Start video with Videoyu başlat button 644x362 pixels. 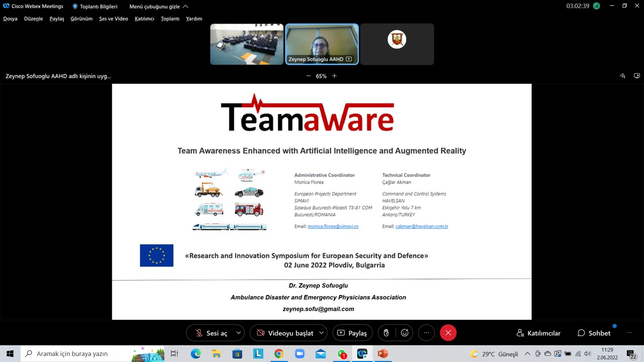pyautogui.click(x=285, y=333)
